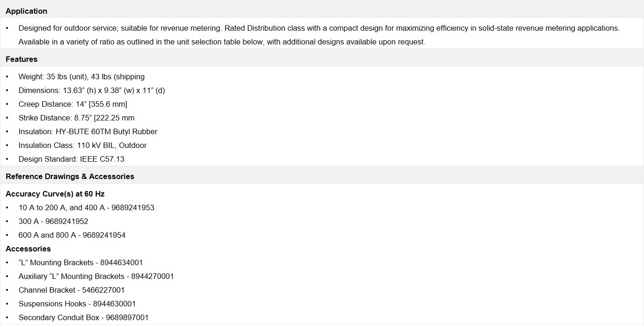Click the Dimensions specification line
Image resolution: width=644 pixels, height=327 pixels.
[91, 90]
